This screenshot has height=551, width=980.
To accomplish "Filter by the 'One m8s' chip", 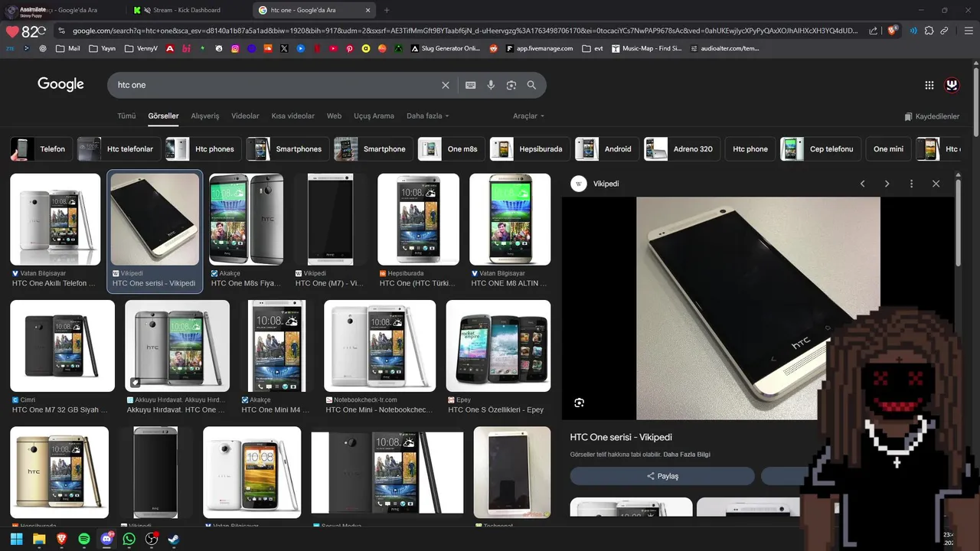I will tap(451, 149).
